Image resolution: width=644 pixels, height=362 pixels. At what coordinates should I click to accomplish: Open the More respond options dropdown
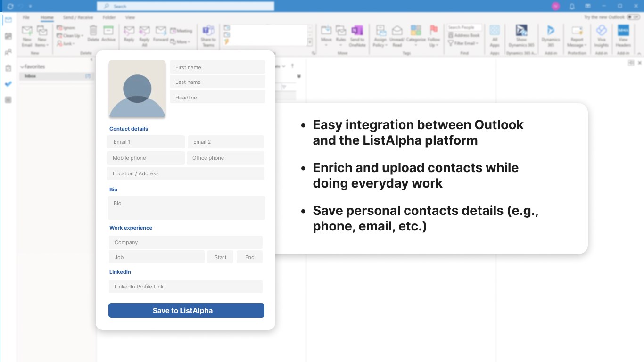click(x=180, y=42)
